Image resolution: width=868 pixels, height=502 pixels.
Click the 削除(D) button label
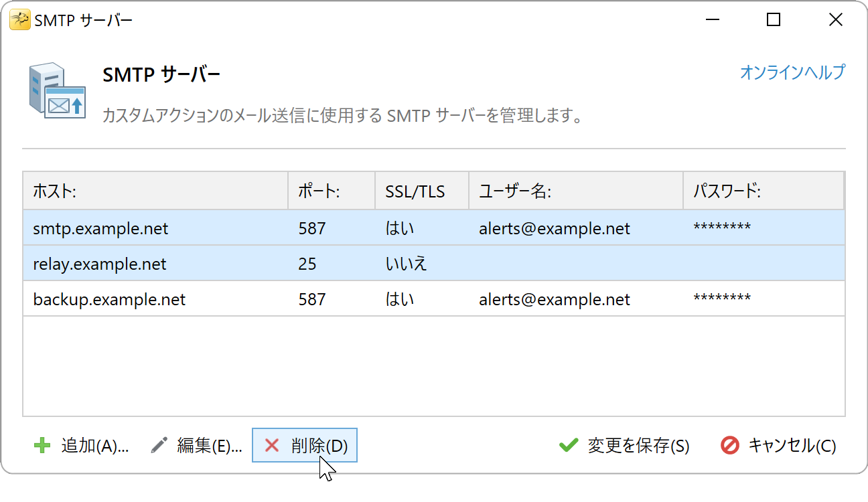(319, 446)
